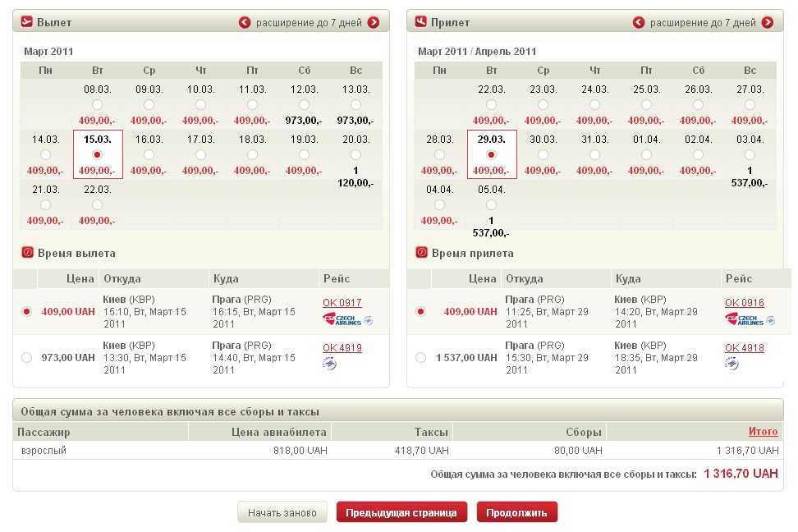The width and height of the screenshot is (798, 532).
Task: Select departure date 16.03. radio button
Action: (149, 154)
